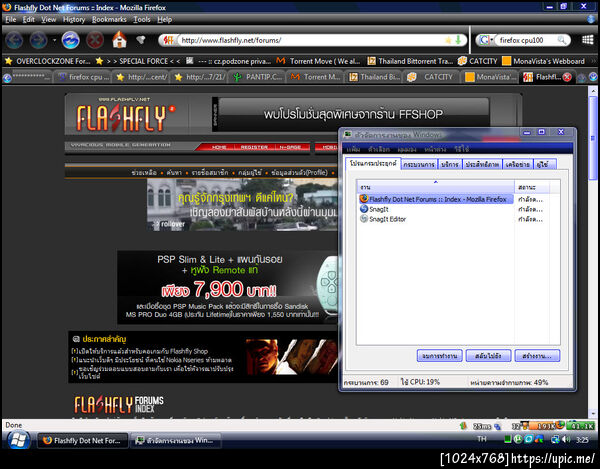Open Firefox History menu

point(74,20)
